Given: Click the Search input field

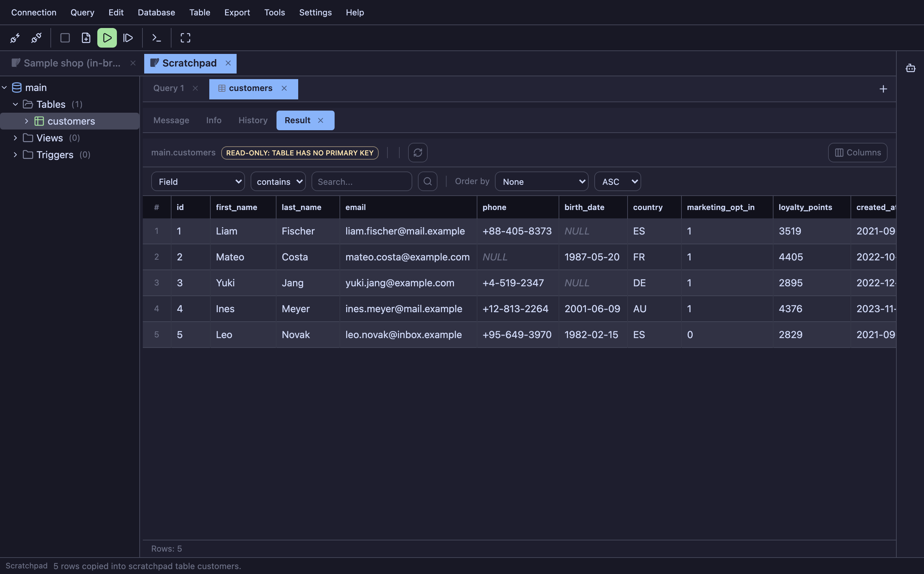Looking at the screenshot, I should pos(362,181).
